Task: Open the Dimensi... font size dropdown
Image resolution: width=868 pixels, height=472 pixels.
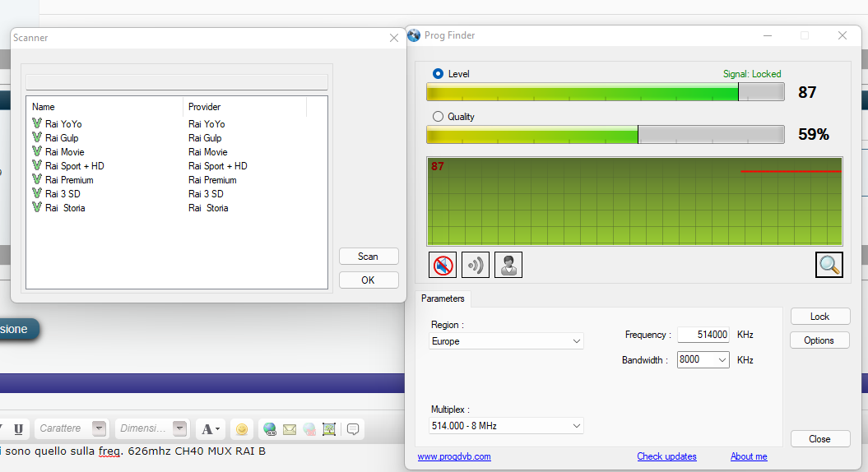Action: tap(152, 428)
